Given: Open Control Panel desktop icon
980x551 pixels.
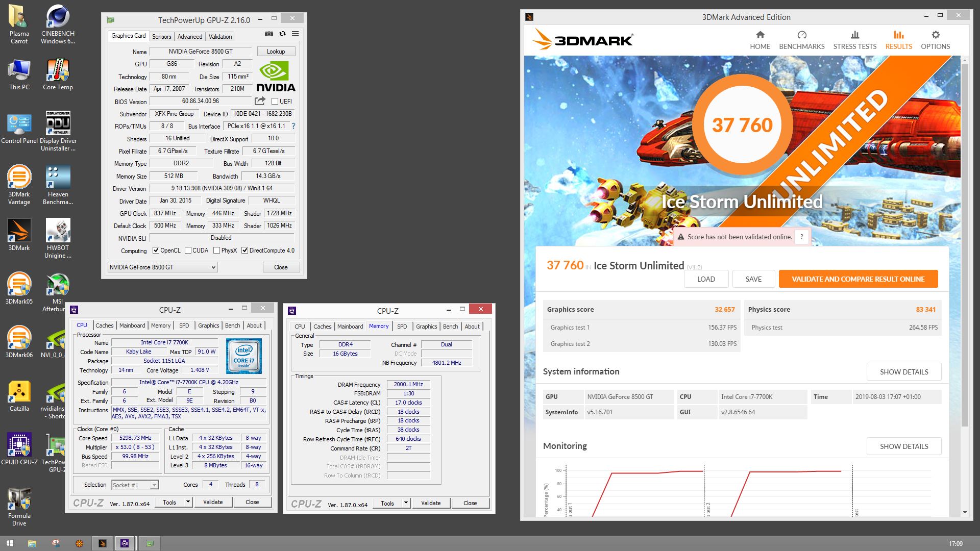Looking at the screenshot, I should pyautogui.click(x=19, y=129).
